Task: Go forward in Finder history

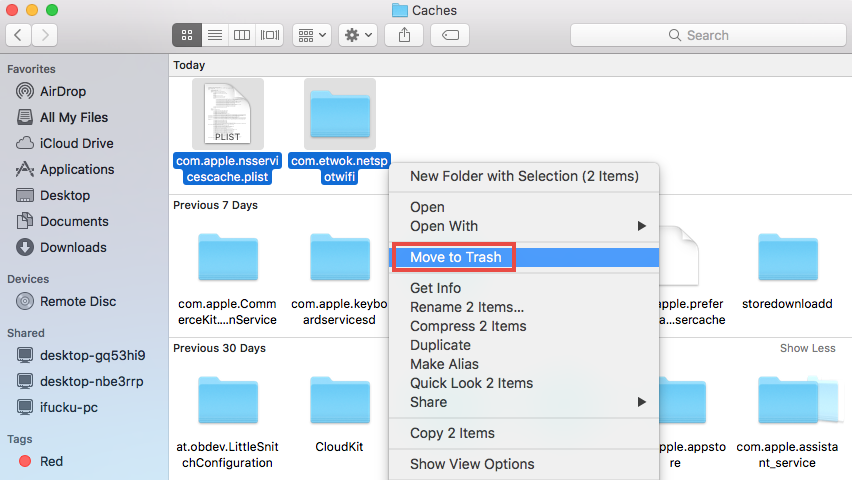Action: [45, 35]
